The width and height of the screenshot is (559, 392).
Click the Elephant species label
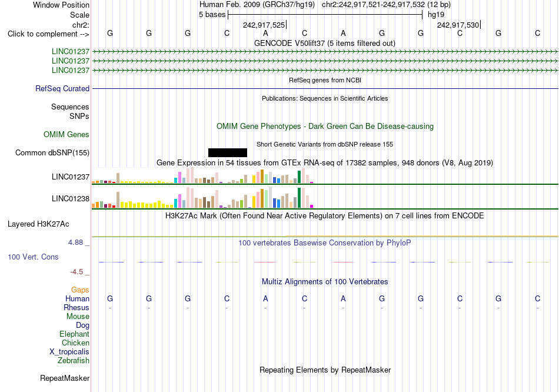pyautogui.click(x=75, y=334)
